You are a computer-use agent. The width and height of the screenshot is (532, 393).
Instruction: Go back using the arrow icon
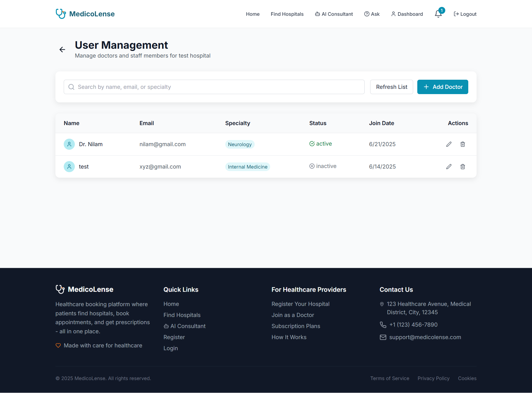pyautogui.click(x=62, y=50)
